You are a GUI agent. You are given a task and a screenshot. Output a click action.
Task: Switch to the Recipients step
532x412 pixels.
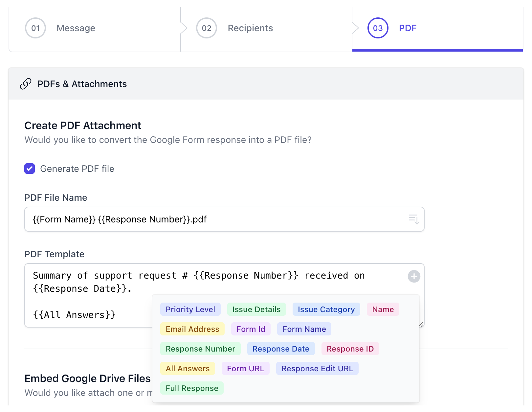250,28
